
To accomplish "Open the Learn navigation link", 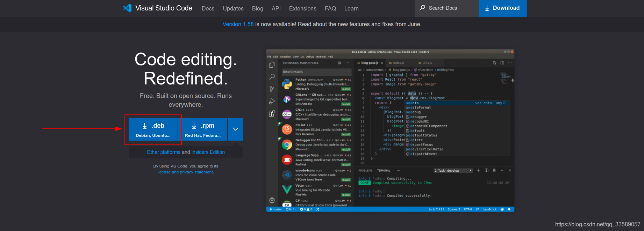I will pos(351,8).
